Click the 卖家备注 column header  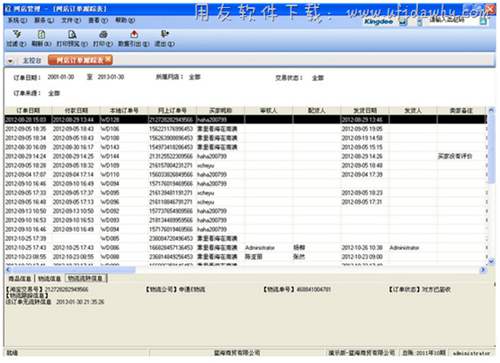[461, 110]
